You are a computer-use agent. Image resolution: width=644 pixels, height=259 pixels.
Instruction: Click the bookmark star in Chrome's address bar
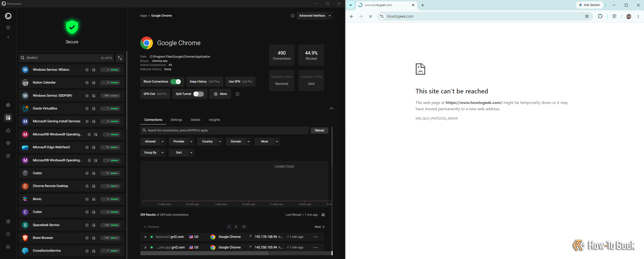(x=587, y=16)
